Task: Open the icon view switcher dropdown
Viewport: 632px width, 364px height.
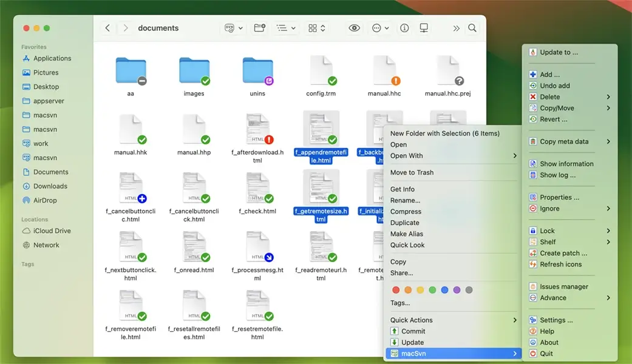Action: [x=317, y=28]
